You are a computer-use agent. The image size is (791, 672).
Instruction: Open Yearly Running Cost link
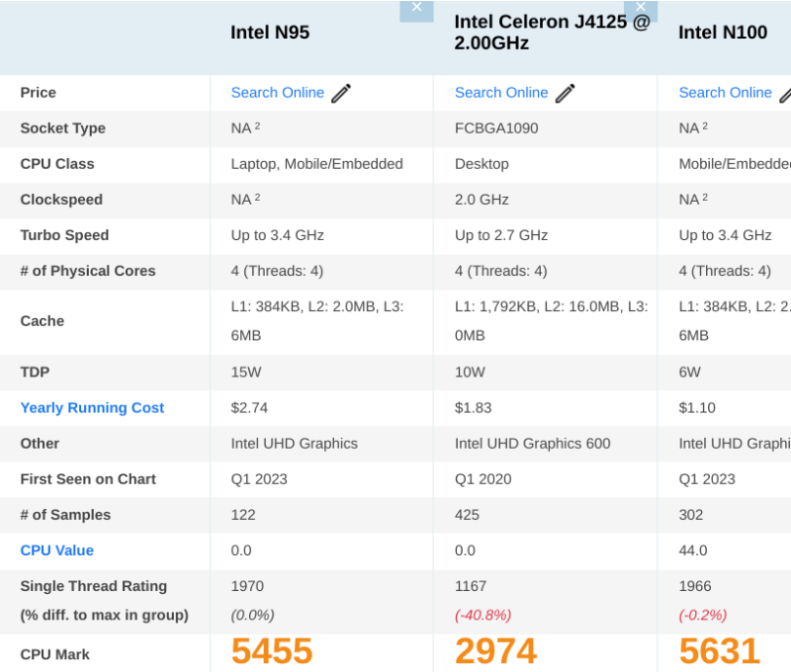pyautogui.click(x=92, y=408)
